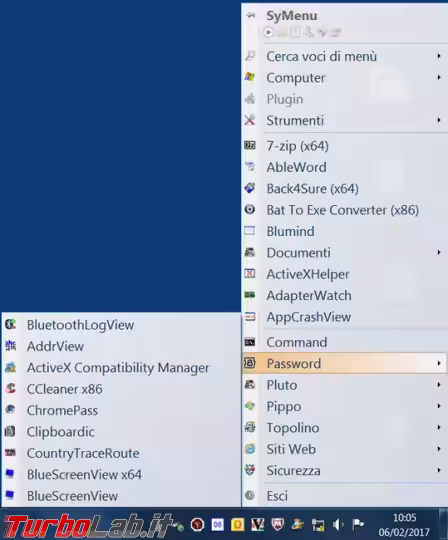Expand the Computer submenu arrow
The width and height of the screenshot is (448, 540).
pyautogui.click(x=439, y=77)
